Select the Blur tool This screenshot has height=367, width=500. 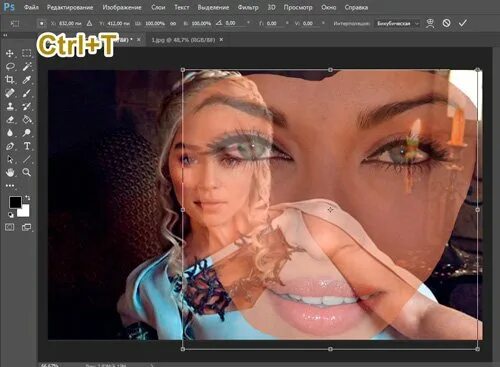tap(10, 133)
